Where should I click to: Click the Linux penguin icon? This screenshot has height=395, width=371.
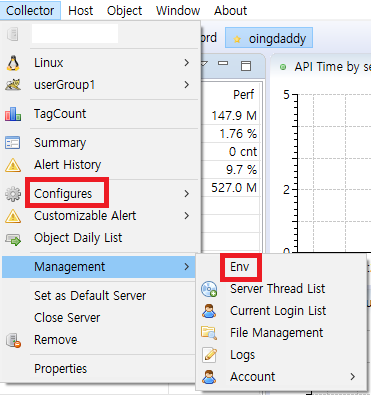(x=13, y=63)
